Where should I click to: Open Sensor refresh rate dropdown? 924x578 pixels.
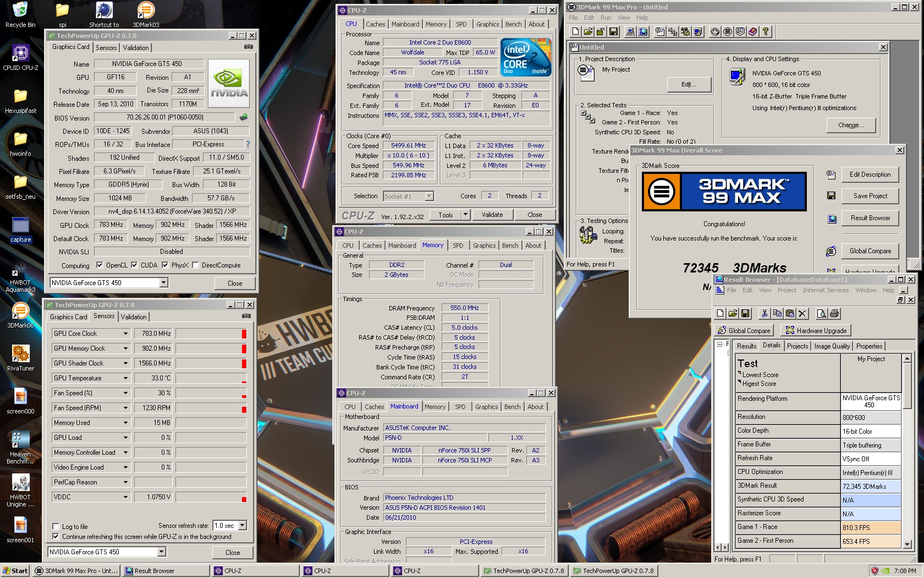tap(243, 525)
